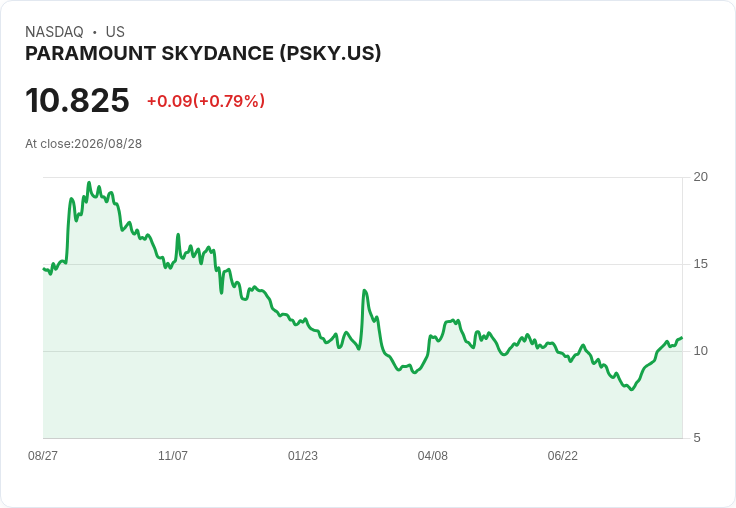Viewport: 736px width, 508px height.
Task: Click the US market label
Action: 115,32
